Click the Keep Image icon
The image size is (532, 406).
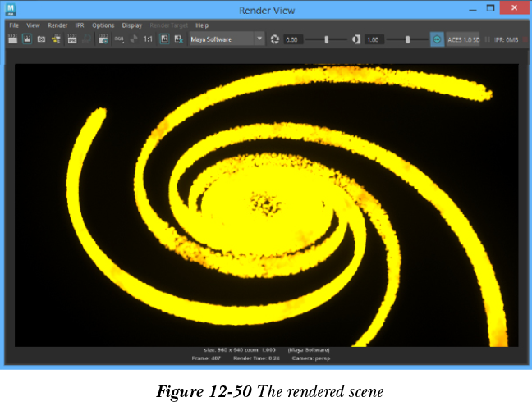[163, 39]
